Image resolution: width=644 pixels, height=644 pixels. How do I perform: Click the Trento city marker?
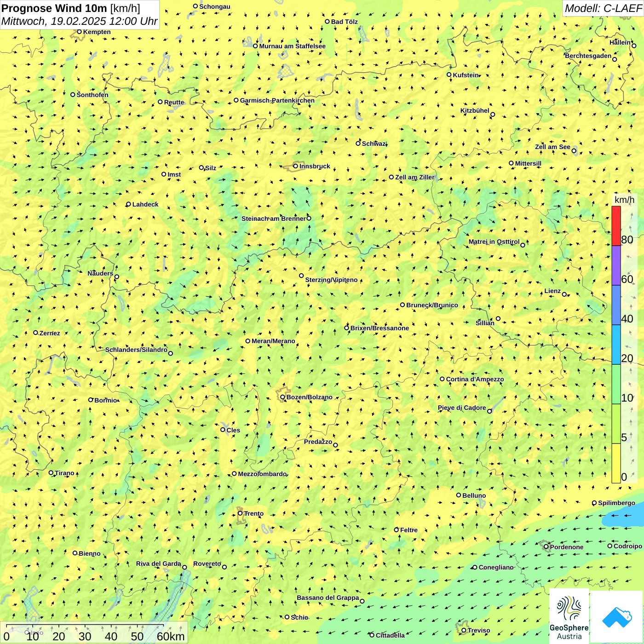coord(240,513)
